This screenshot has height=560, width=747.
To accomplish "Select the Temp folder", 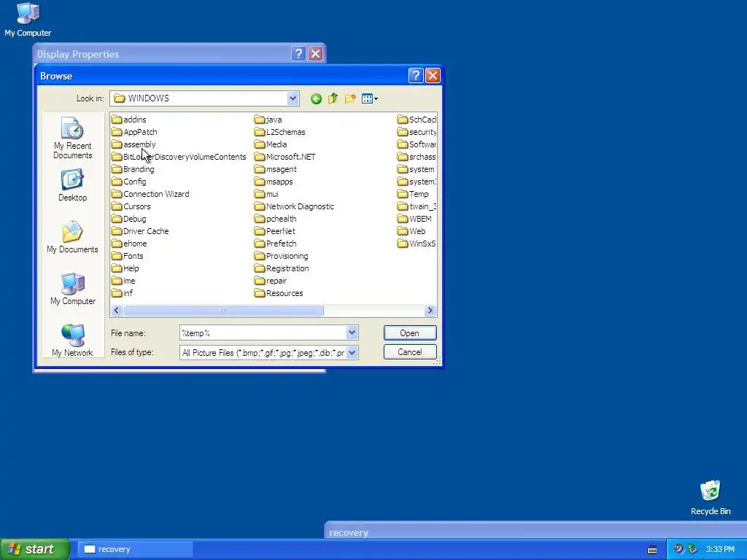I will pos(413,194).
